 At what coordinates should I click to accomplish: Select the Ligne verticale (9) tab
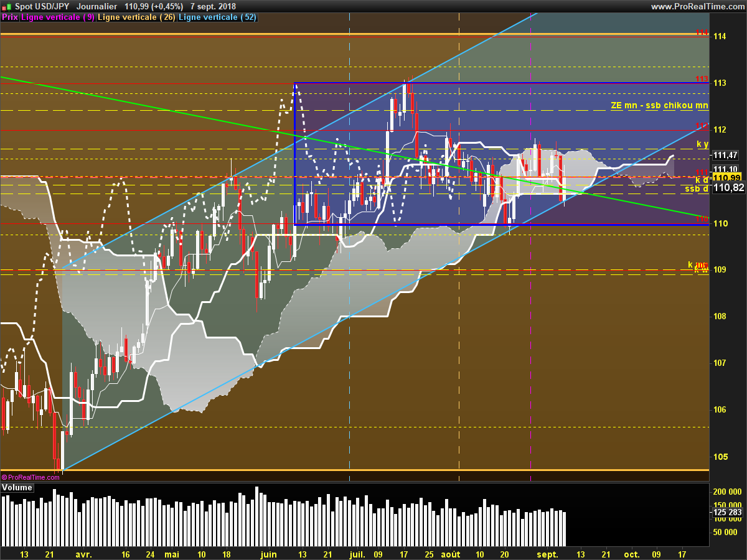(x=59, y=17)
